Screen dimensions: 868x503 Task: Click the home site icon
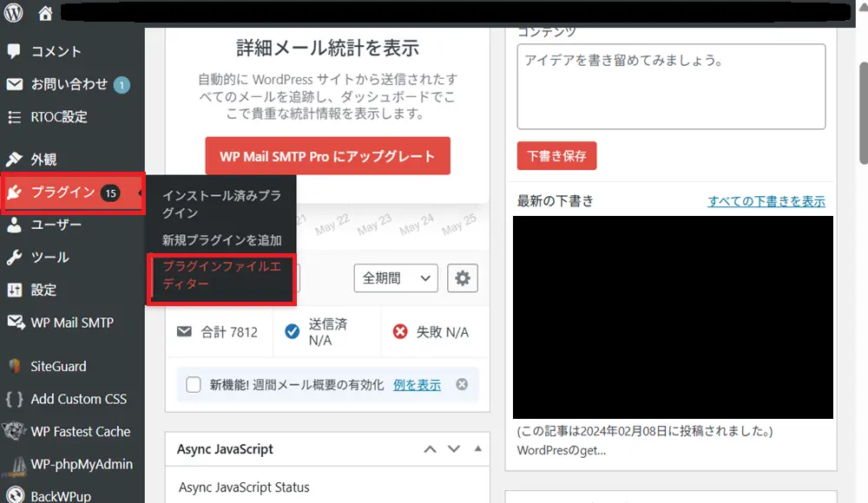click(45, 13)
